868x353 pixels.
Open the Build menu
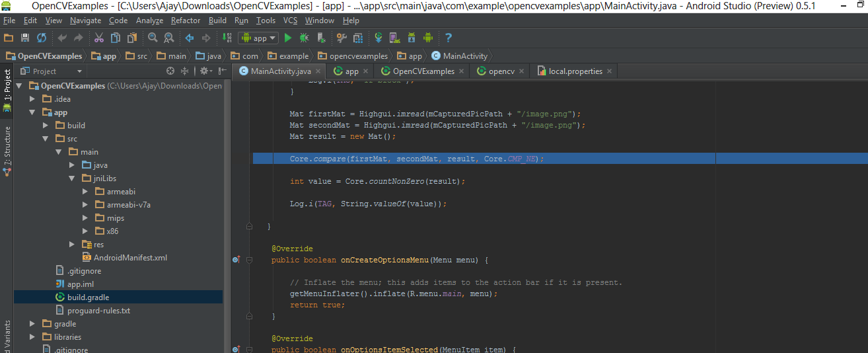tap(217, 20)
